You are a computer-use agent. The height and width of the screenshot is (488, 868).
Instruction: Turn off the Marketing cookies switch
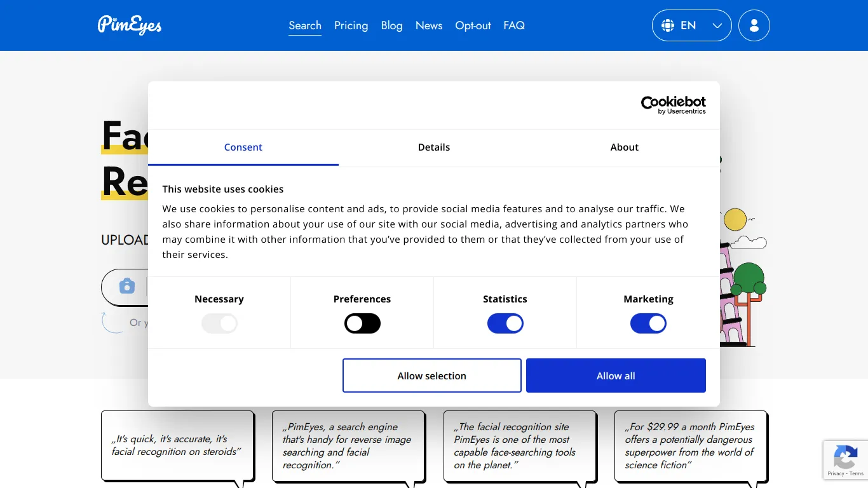(x=648, y=323)
